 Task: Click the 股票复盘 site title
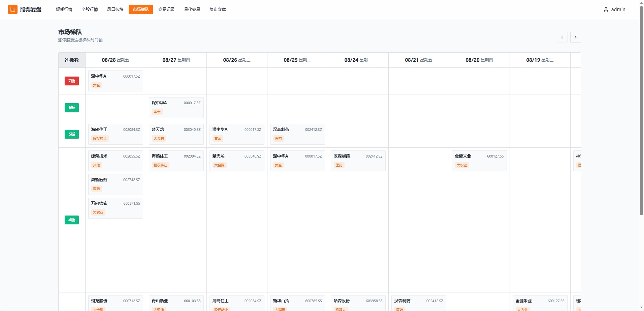tap(31, 9)
